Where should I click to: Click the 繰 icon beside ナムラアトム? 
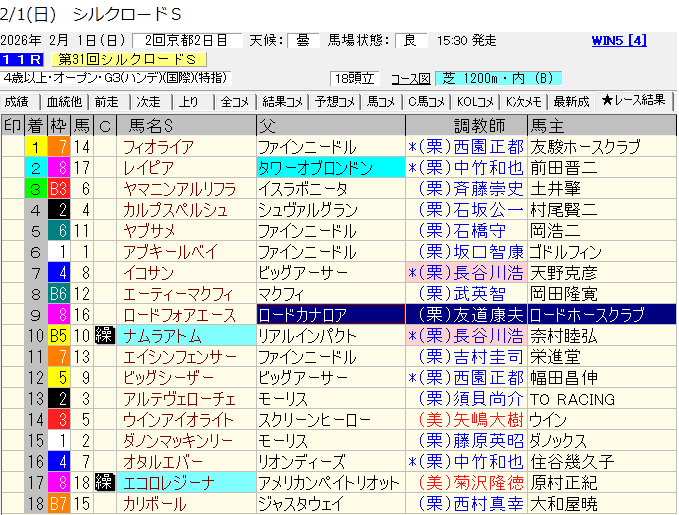pos(104,336)
